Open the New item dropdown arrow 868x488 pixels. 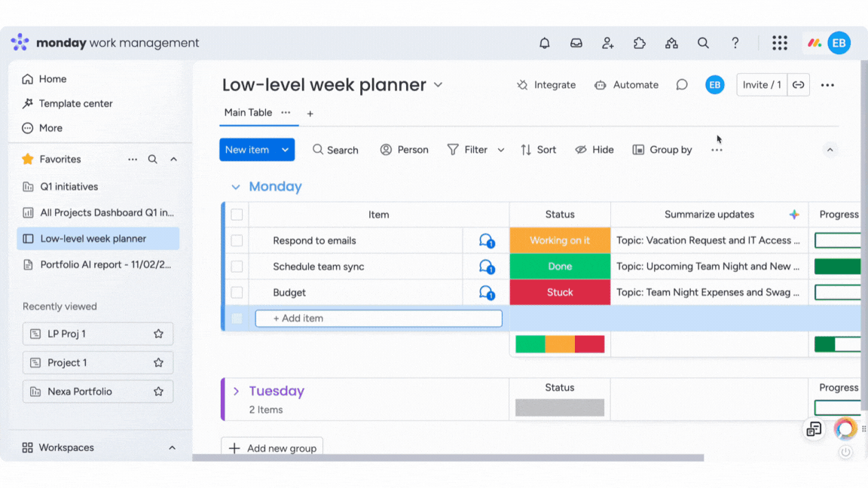click(x=286, y=150)
